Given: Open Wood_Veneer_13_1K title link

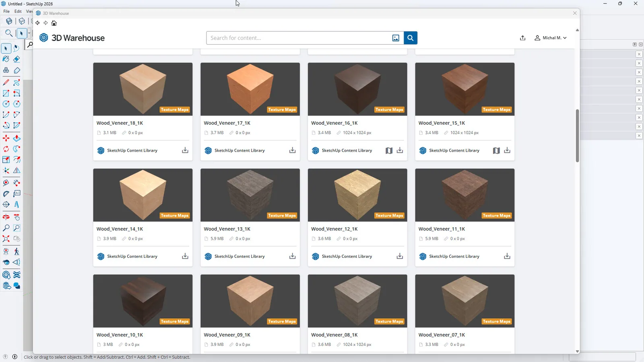Looking at the screenshot, I should (x=227, y=229).
